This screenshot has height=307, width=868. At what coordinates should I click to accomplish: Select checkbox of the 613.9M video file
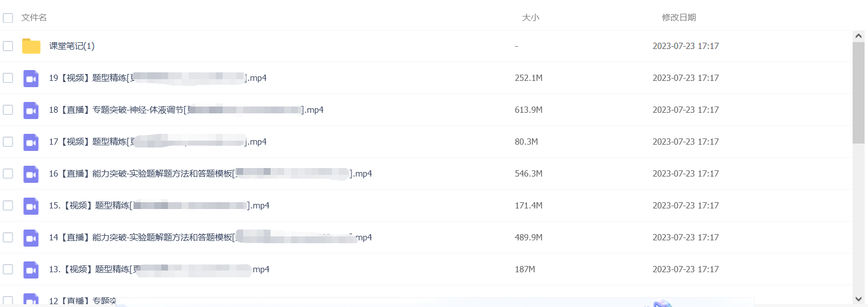click(x=8, y=110)
